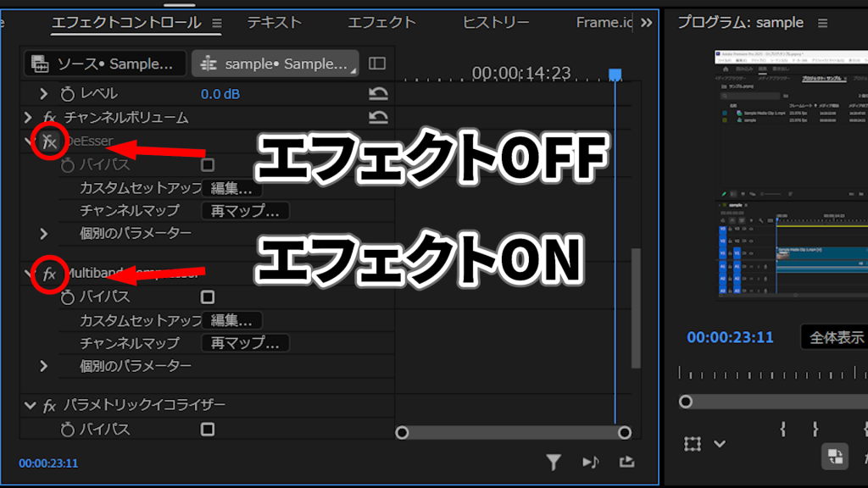The width and height of the screenshot is (868, 488).
Task: Enable バイパス checkbox under パラメトリックイコライザー
Action: [x=208, y=430]
